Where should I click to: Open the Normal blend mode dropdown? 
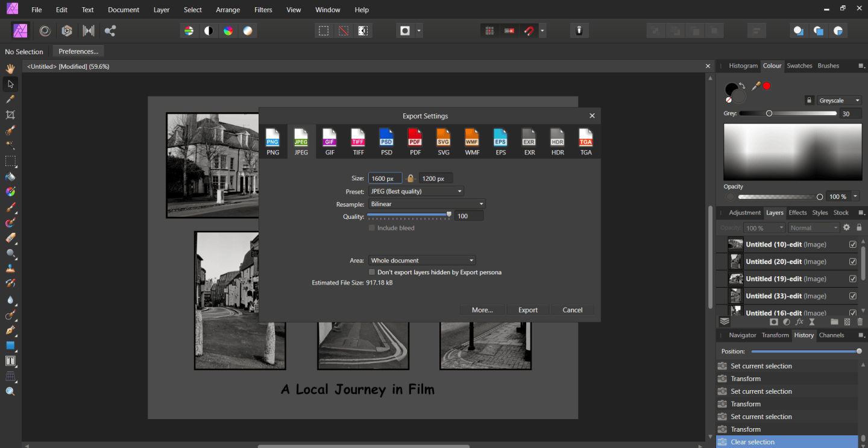pyautogui.click(x=814, y=228)
